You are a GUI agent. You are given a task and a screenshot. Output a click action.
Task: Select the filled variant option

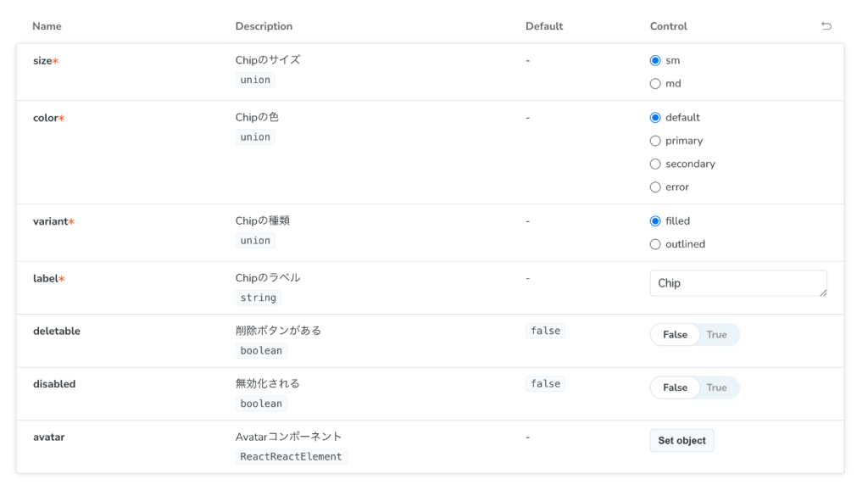click(x=655, y=221)
